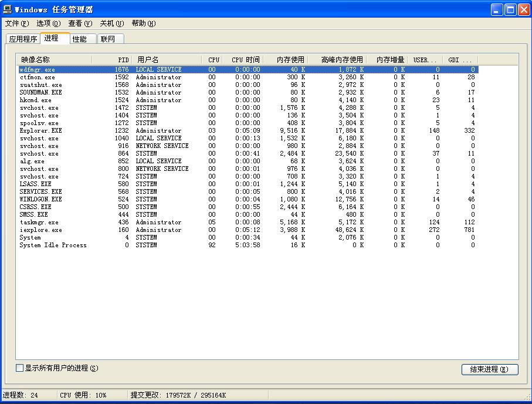Screen dimensions: 532x404
Task: Select the hkcmd.exe process
Action: click(248, 100)
